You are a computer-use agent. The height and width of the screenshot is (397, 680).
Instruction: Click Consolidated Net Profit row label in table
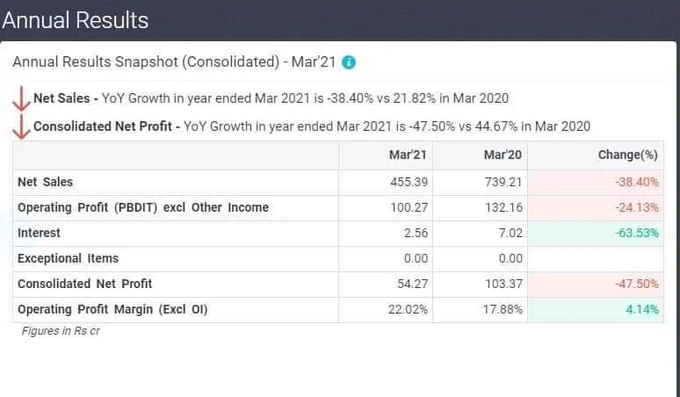click(x=85, y=284)
